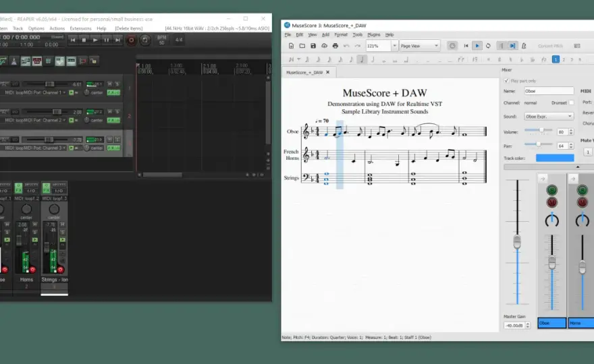
Task: Click the REAPER go-to-start transport button
Action: [x=73, y=40]
